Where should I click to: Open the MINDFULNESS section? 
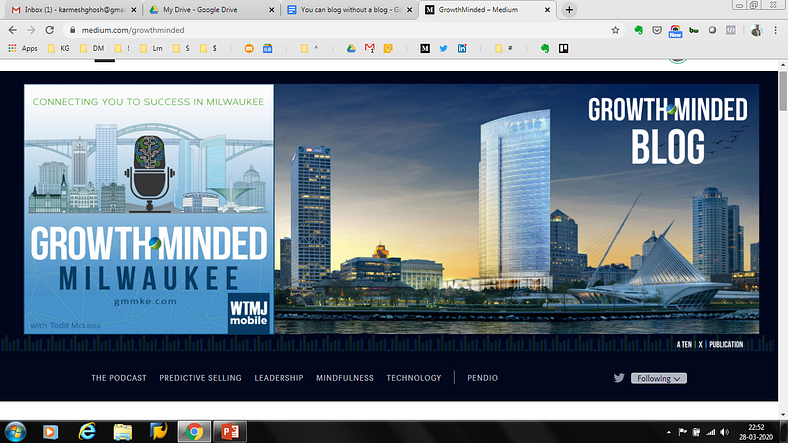pyautogui.click(x=345, y=378)
